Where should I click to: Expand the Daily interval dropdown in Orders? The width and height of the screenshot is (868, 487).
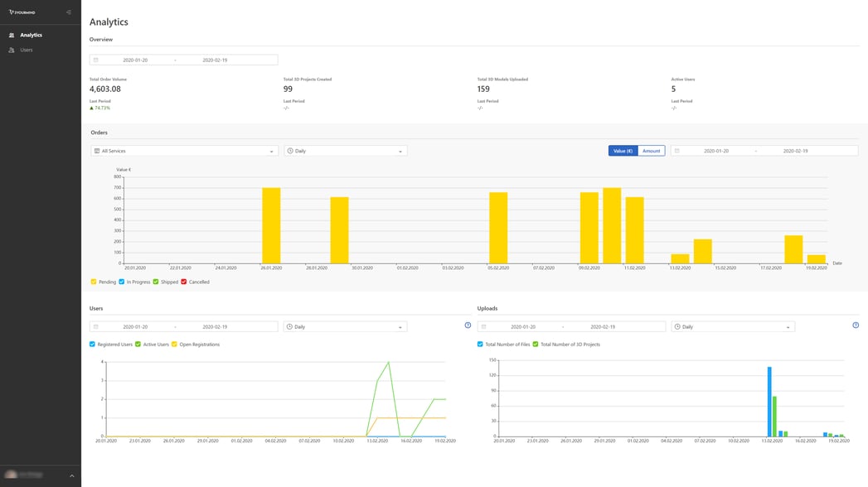pos(345,151)
